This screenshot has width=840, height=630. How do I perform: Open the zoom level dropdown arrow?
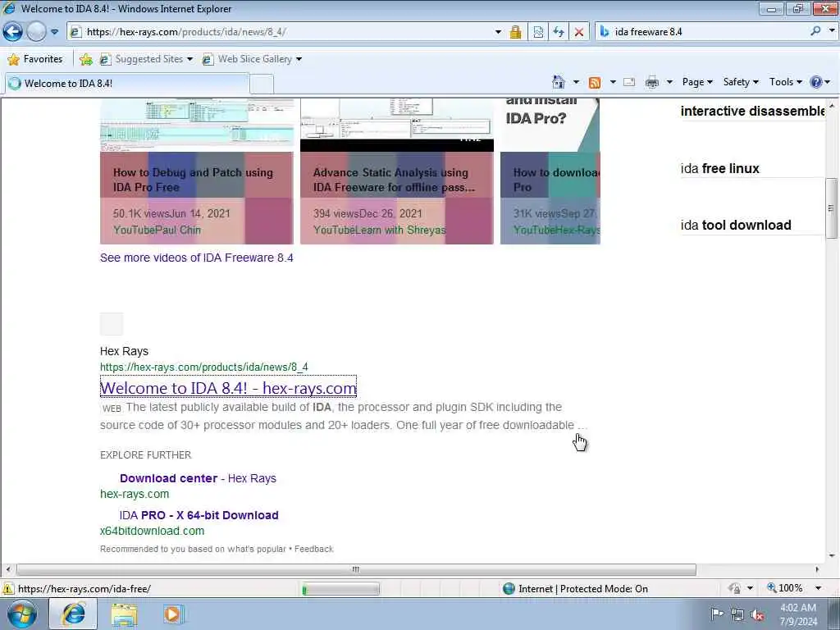(818, 588)
